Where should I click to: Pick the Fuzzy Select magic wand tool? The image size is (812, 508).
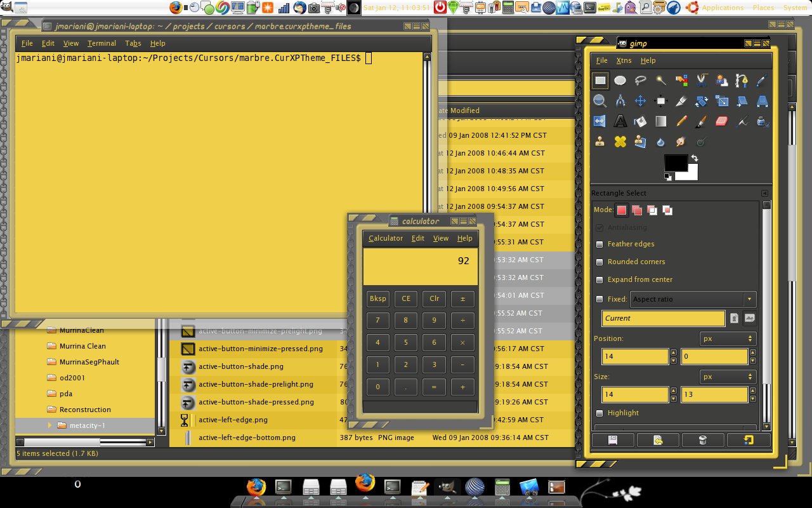pos(661,81)
